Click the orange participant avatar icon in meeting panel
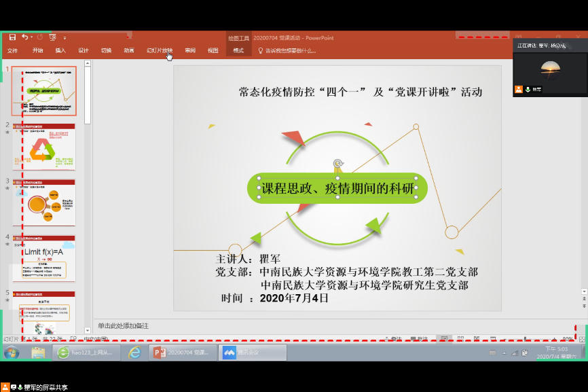Screen dimensions: 588x392 point(519,89)
